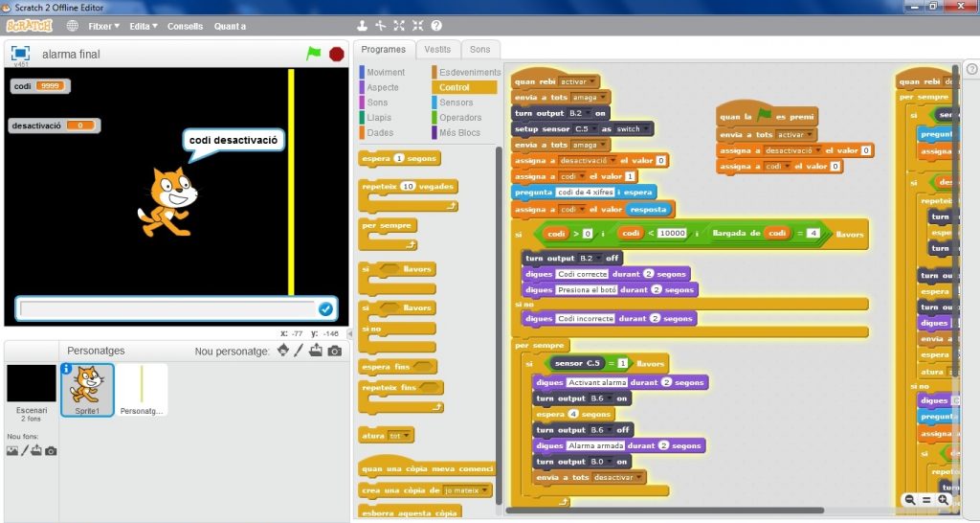Select the Shrink sprite tool

tap(417, 26)
